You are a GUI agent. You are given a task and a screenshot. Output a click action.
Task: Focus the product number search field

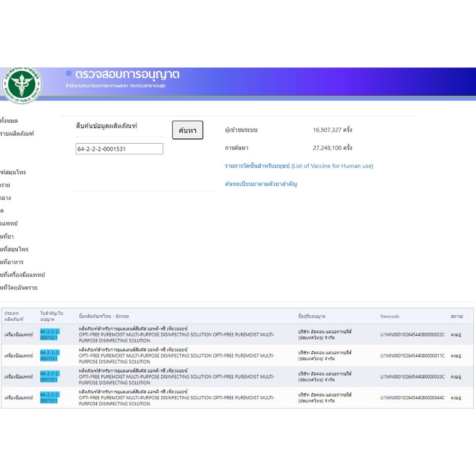point(119,149)
